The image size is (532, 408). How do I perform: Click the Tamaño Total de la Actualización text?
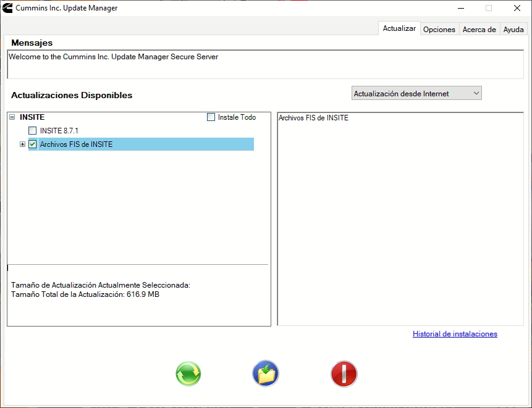85,294
